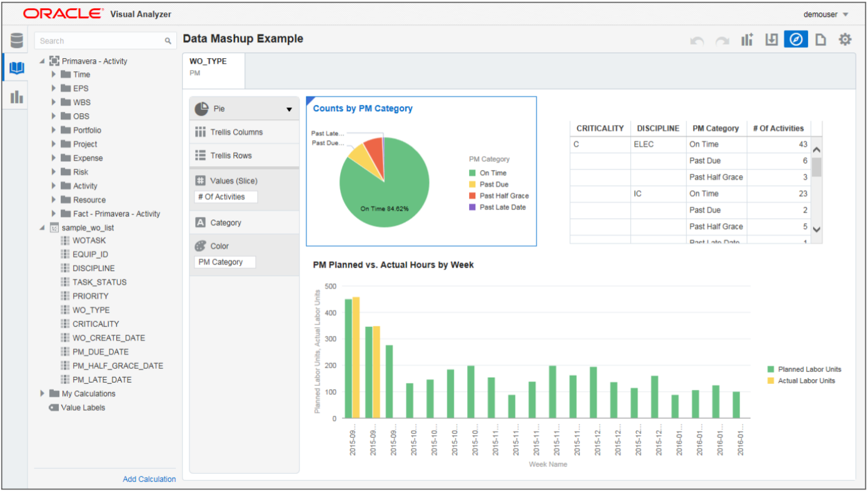Click the Past Half Grace legend swatch
Image resolution: width=868 pixels, height=492 pixels.
coord(473,196)
